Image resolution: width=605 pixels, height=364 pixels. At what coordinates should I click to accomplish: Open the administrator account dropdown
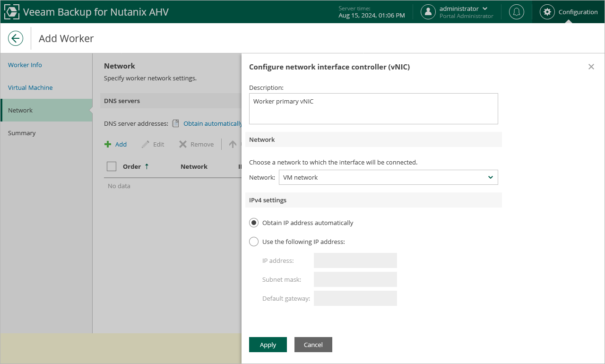tap(485, 9)
